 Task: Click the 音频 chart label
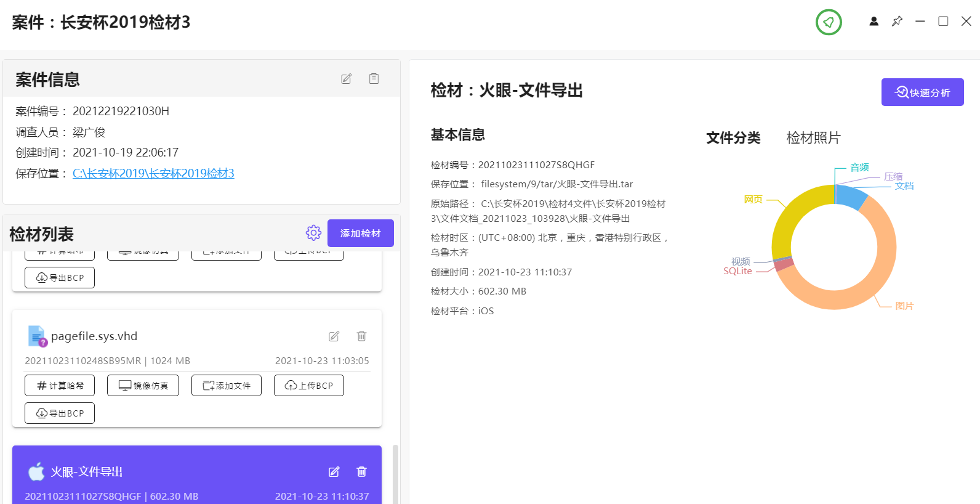[859, 168]
